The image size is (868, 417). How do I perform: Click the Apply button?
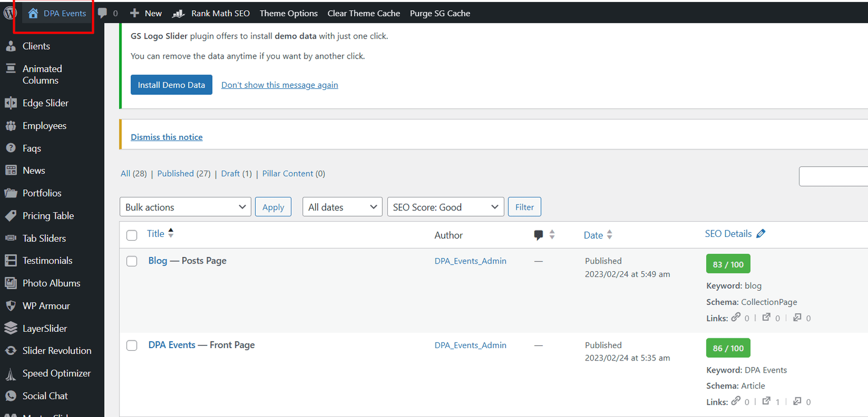click(273, 207)
